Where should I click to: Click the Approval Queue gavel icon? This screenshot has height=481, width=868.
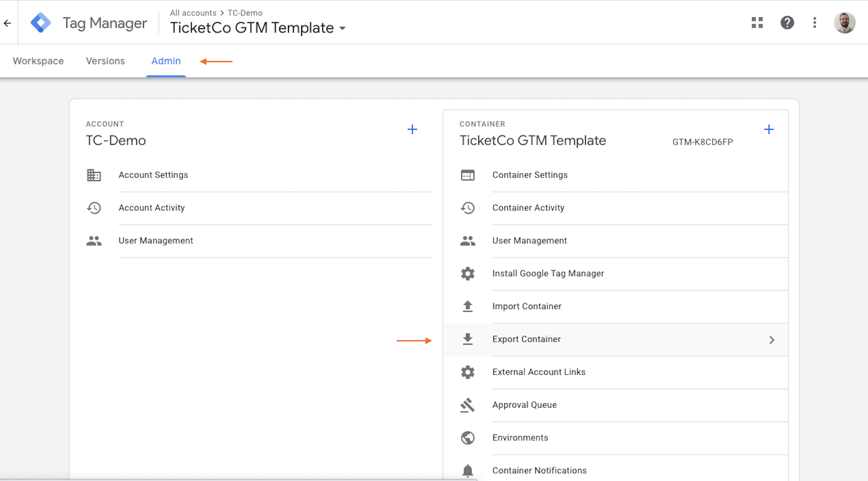click(468, 405)
